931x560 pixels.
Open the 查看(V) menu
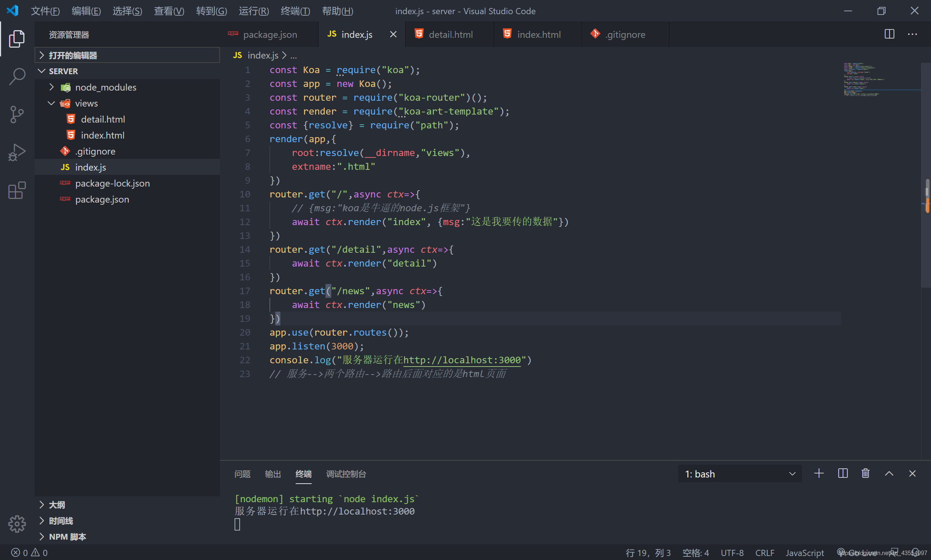tap(169, 11)
